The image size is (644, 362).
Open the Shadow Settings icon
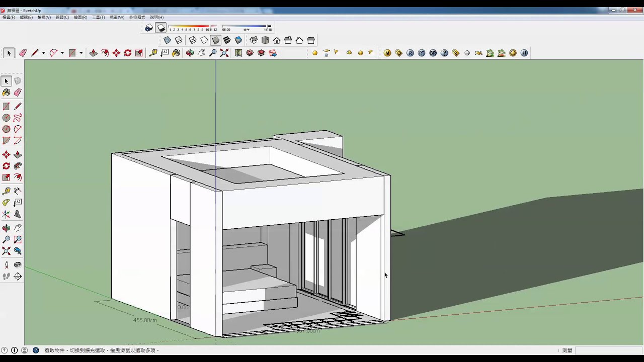(149, 28)
